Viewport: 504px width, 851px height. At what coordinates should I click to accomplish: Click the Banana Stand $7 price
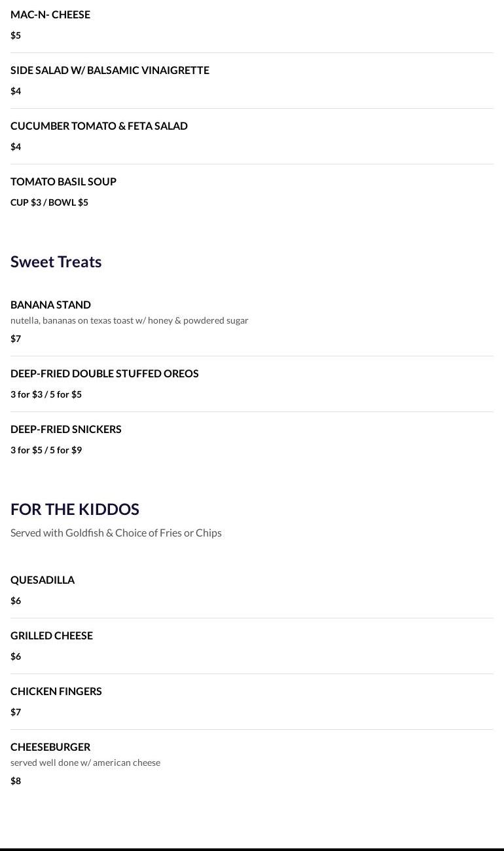coord(16,339)
